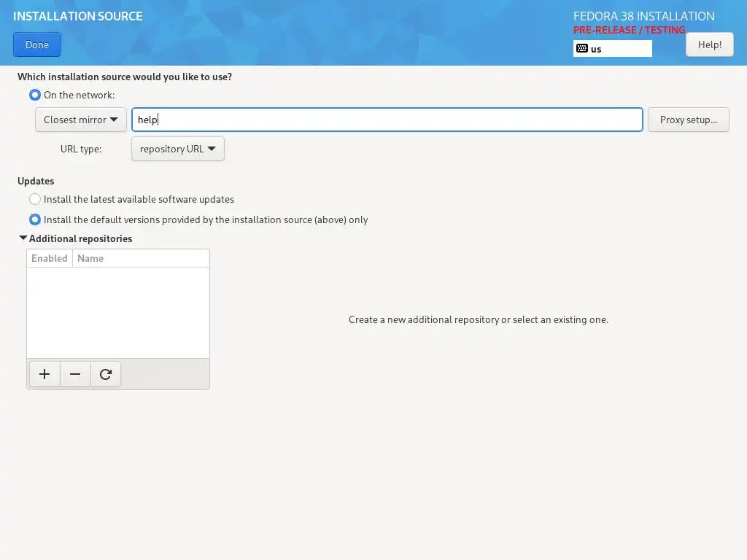Screen dimensions: 747x560
Task: Open Proxy setup dialog
Action: pos(689,120)
